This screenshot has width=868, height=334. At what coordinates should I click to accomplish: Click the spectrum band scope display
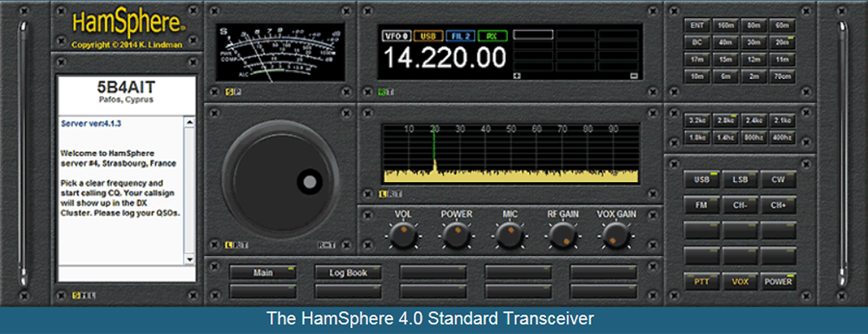click(510, 154)
